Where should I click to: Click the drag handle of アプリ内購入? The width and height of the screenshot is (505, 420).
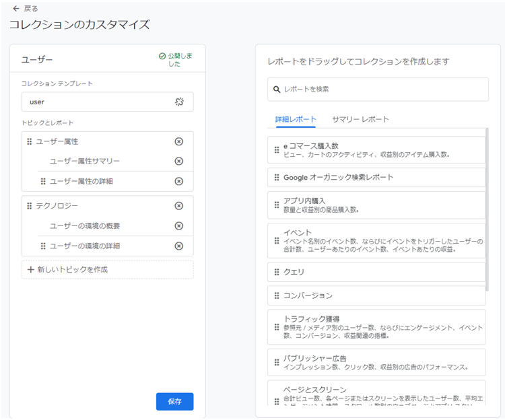coord(277,205)
